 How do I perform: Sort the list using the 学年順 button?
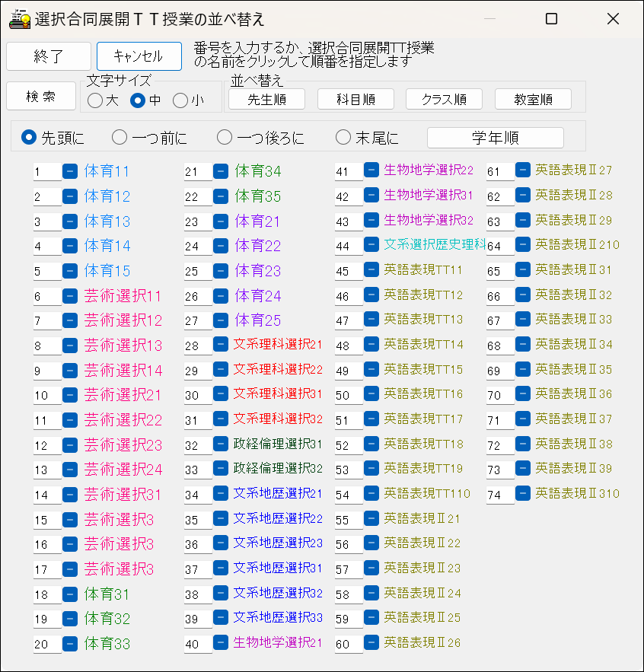[495, 138]
